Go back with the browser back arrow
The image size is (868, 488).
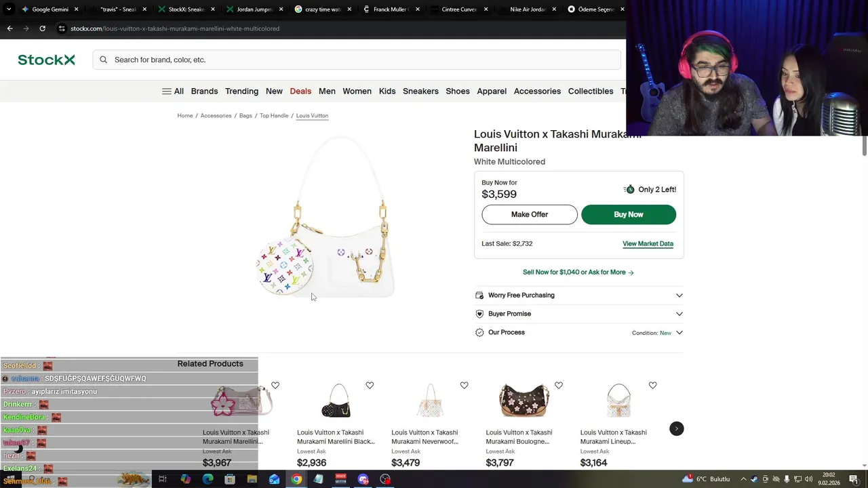point(9,28)
